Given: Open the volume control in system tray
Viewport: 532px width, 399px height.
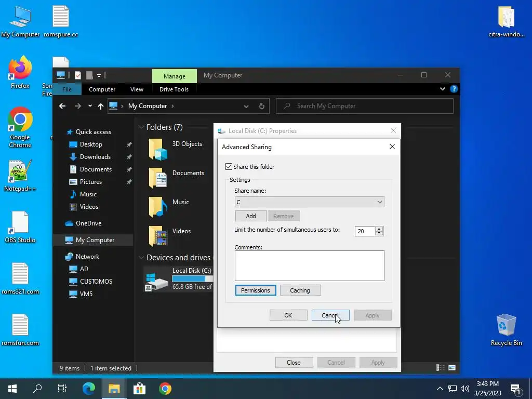Looking at the screenshot, I should pos(465,389).
